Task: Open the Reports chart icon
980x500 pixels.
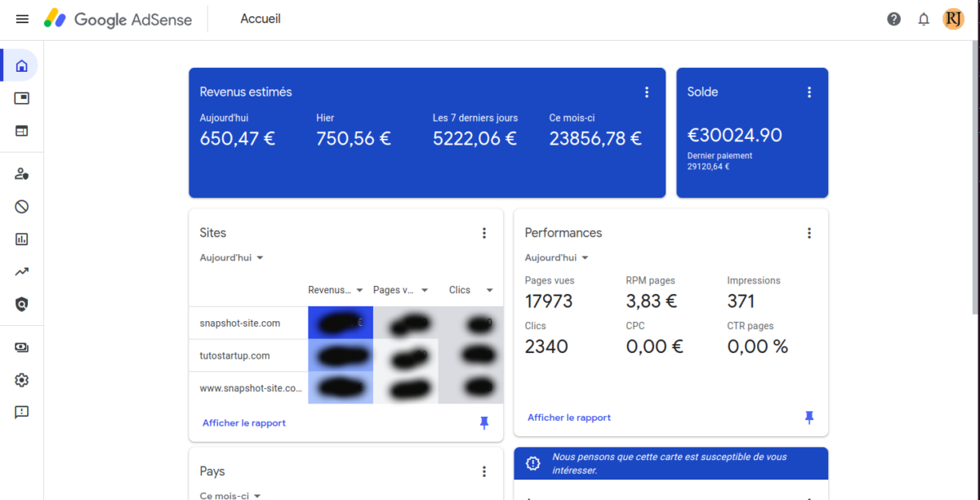Action: pyautogui.click(x=22, y=239)
